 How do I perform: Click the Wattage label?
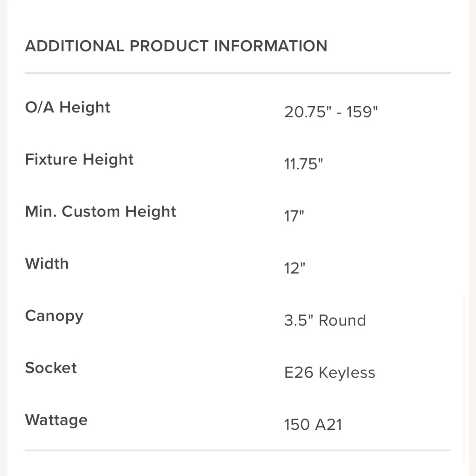coord(56,420)
